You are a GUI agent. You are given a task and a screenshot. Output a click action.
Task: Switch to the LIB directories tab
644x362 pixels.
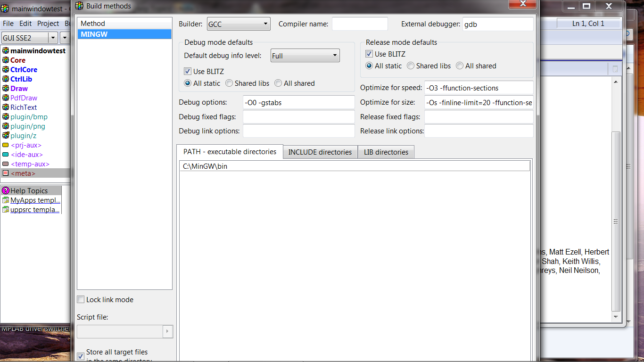click(x=386, y=152)
